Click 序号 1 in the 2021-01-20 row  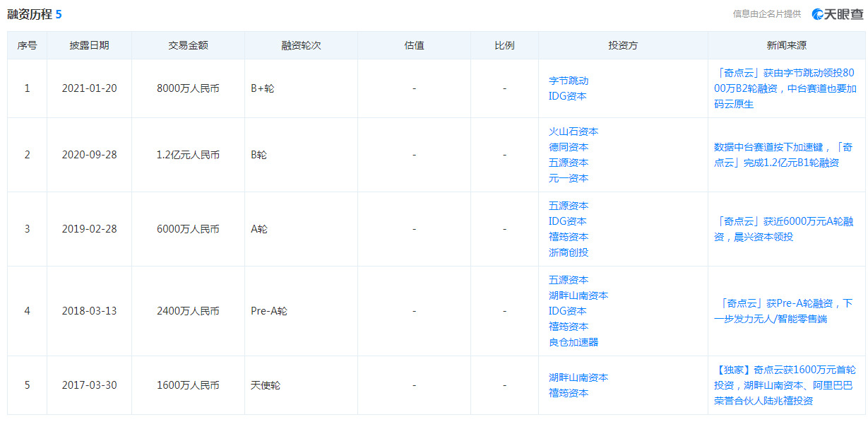[28, 88]
